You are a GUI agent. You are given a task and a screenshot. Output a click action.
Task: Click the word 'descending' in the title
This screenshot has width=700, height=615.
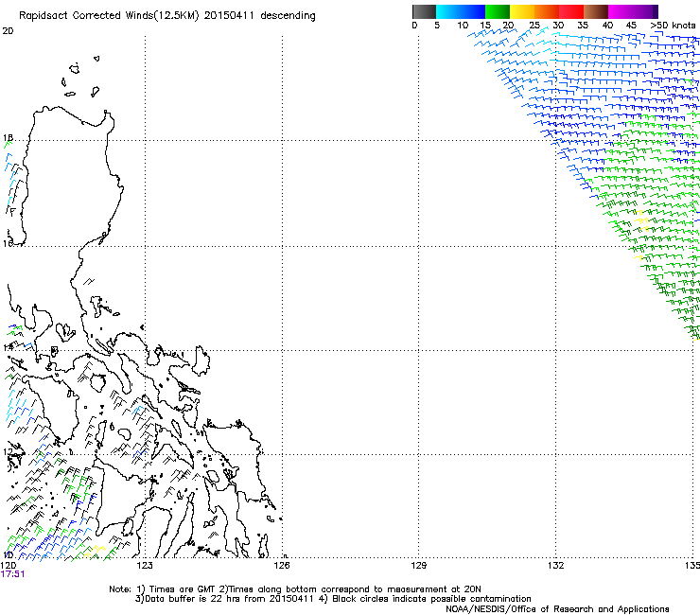coord(288,16)
